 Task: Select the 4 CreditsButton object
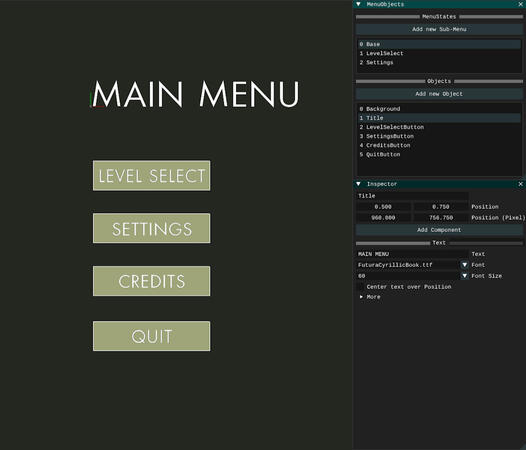point(439,145)
